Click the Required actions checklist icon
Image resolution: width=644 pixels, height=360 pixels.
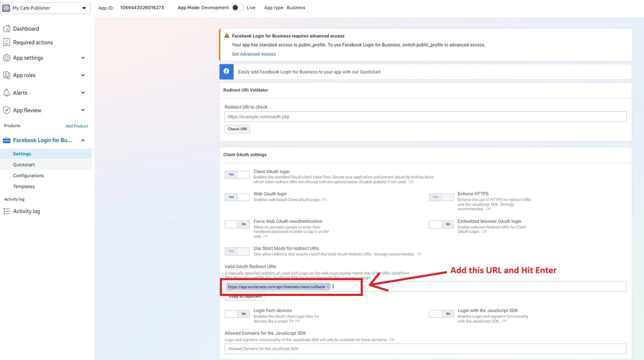coord(6,42)
